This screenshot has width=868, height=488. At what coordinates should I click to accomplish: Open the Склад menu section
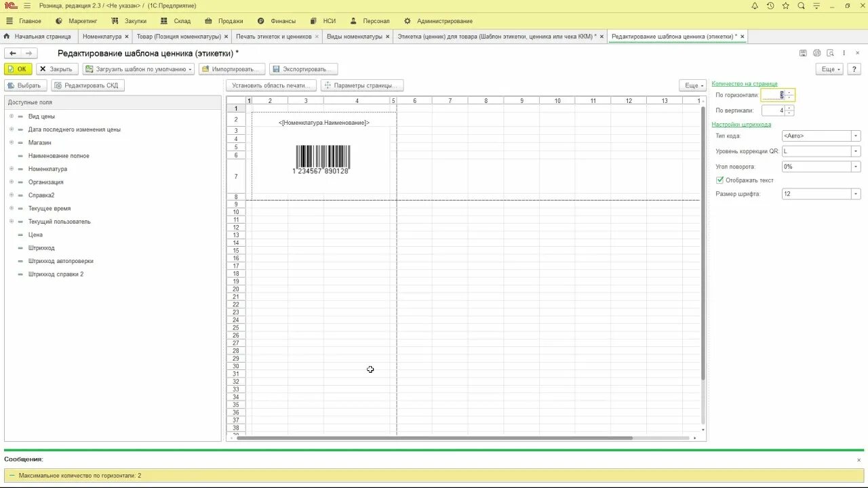(x=176, y=21)
